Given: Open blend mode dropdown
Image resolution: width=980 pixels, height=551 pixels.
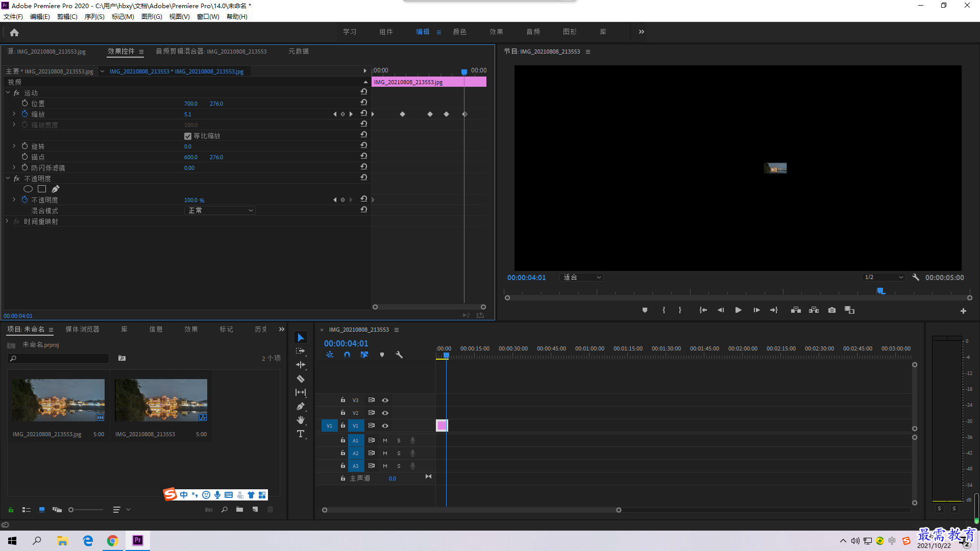Looking at the screenshot, I should pyautogui.click(x=219, y=210).
